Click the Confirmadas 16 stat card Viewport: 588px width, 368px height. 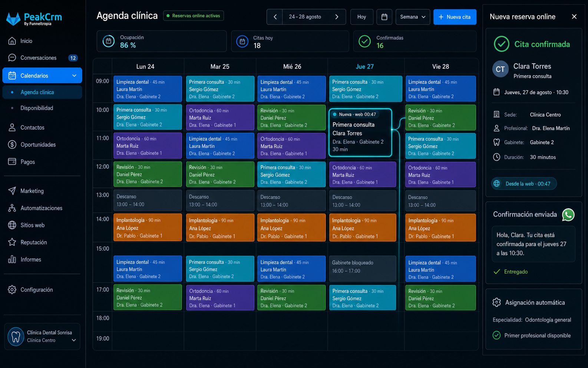click(415, 41)
